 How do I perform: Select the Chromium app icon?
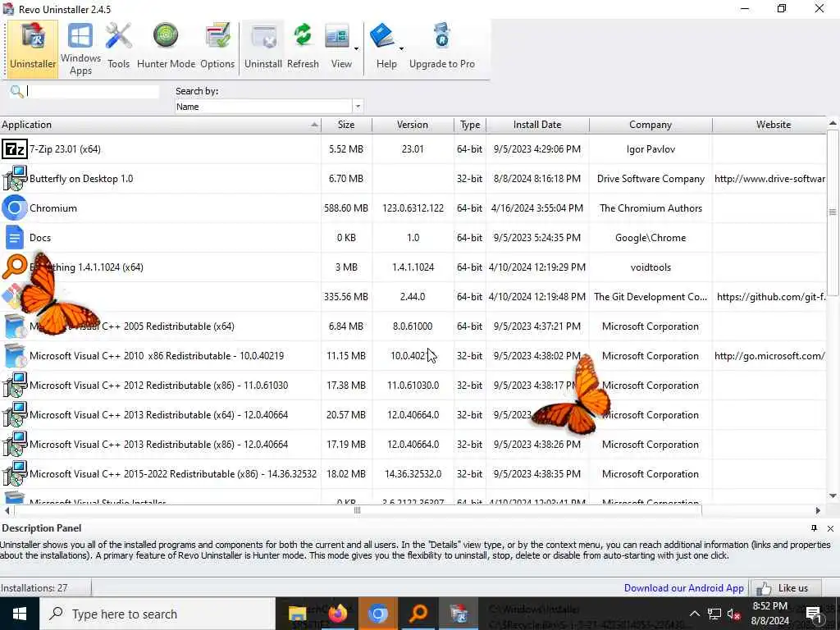coord(15,208)
